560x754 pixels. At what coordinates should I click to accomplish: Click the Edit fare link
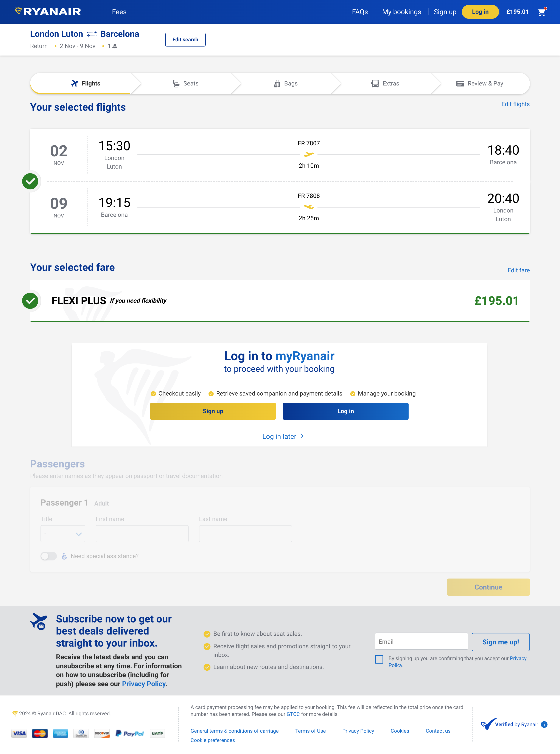[x=518, y=270]
